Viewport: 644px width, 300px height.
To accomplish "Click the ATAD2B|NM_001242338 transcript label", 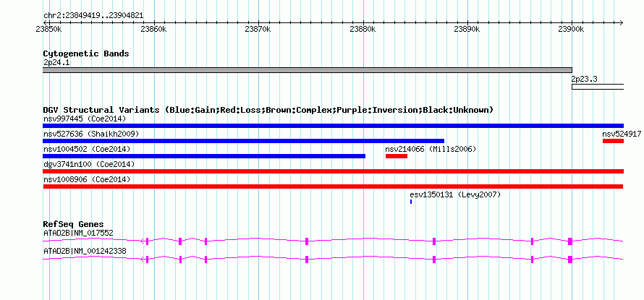I will [85, 251].
